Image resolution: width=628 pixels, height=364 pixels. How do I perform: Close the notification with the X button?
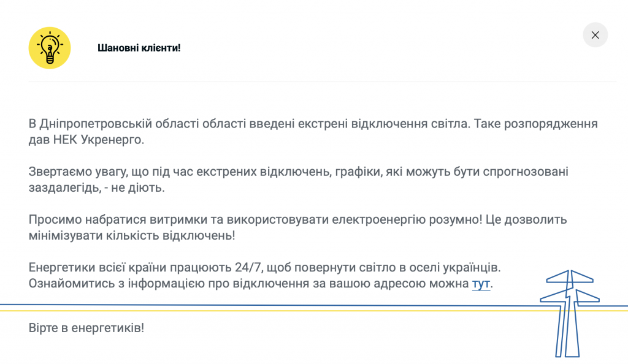[x=595, y=35]
